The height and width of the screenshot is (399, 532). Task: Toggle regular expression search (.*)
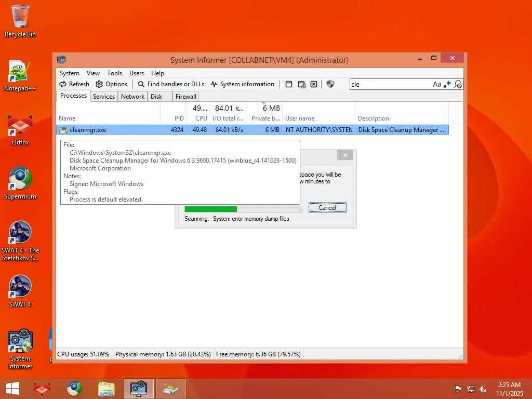pos(447,84)
